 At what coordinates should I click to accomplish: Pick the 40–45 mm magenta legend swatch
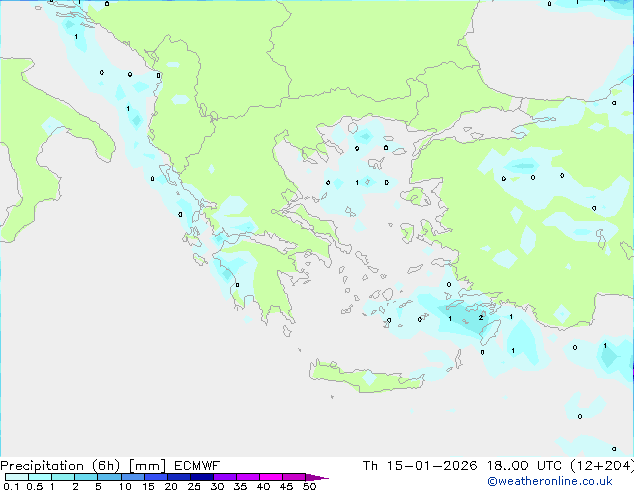pos(271,477)
